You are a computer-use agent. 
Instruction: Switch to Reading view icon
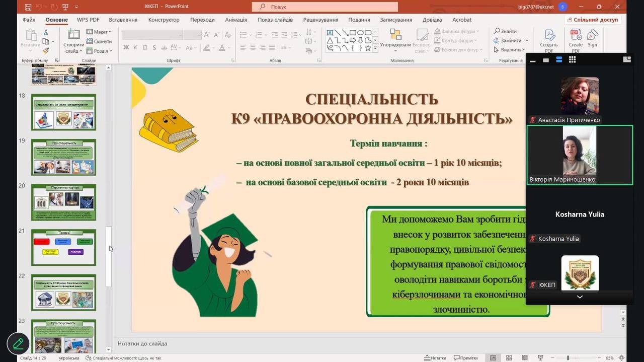click(x=524, y=357)
